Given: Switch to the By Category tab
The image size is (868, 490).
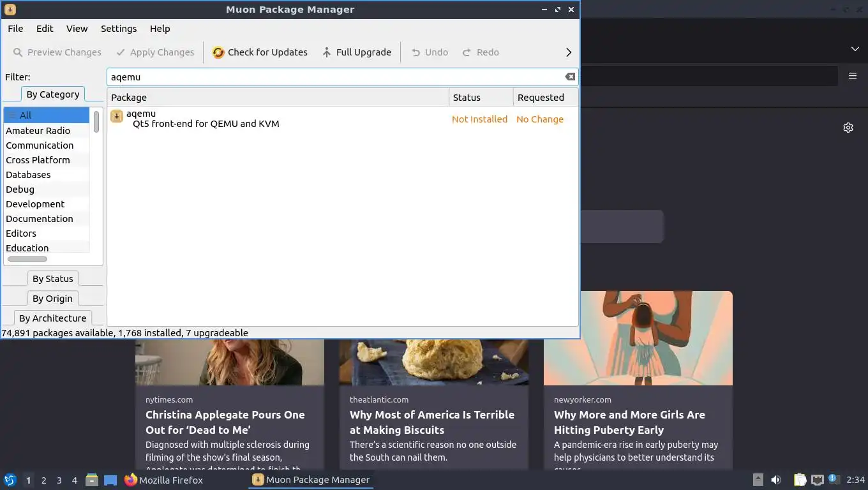Looking at the screenshot, I should (53, 94).
